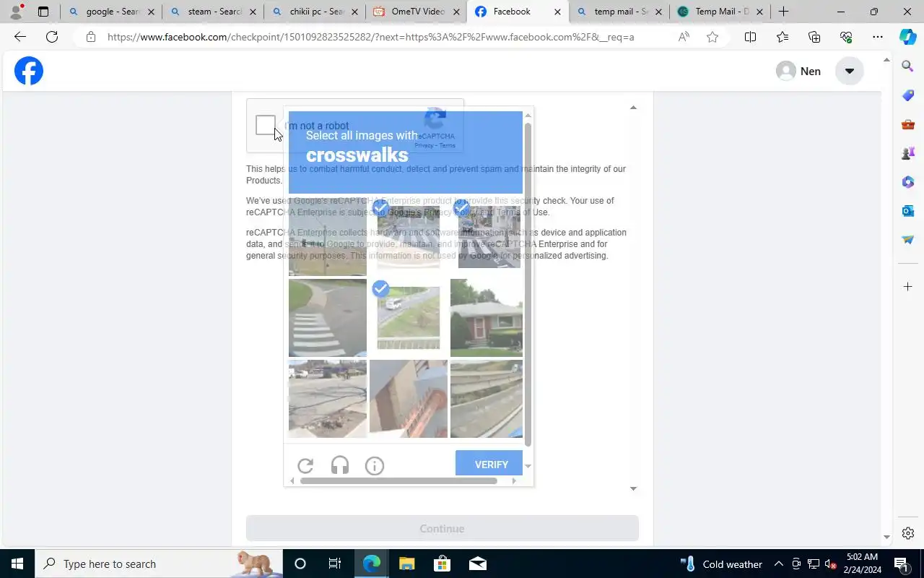The height and width of the screenshot is (578, 924).
Task: Click the disabled Continue button
Action: (x=443, y=528)
